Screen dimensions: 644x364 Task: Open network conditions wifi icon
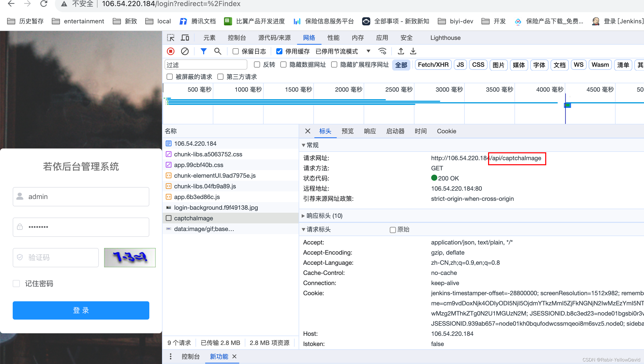tap(382, 51)
